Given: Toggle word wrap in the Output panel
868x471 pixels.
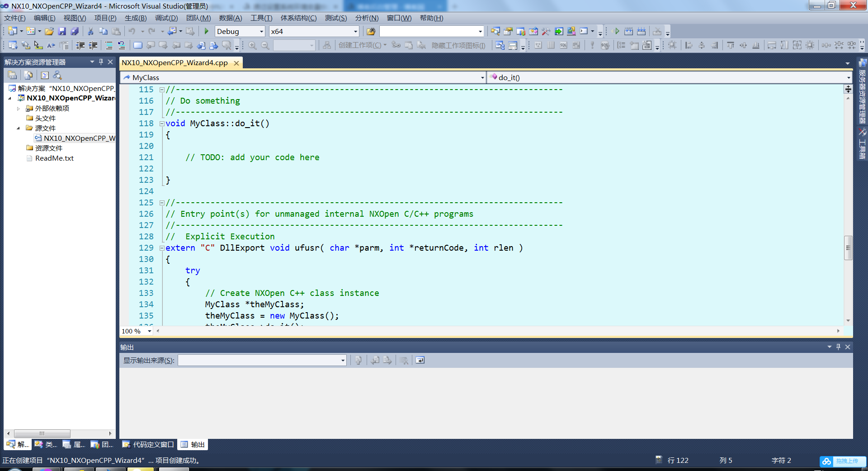Looking at the screenshot, I should tap(420, 360).
